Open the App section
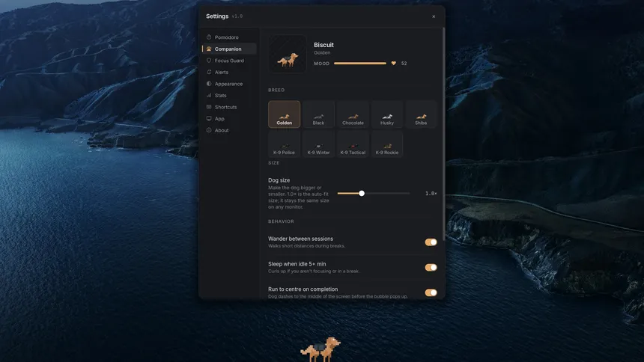The width and height of the screenshot is (644, 362). click(229, 119)
